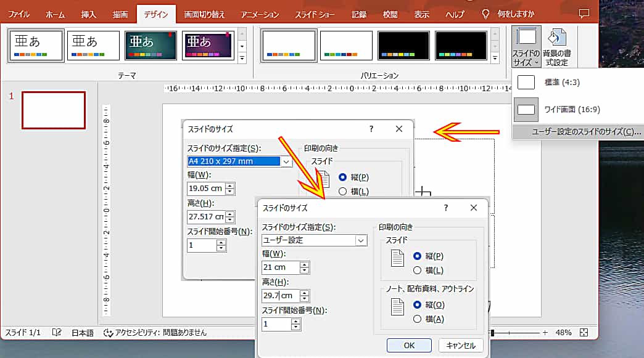This screenshot has height=358, width=644.
Task: Click the accessibility check status bar icon
Action: point(109,333)
